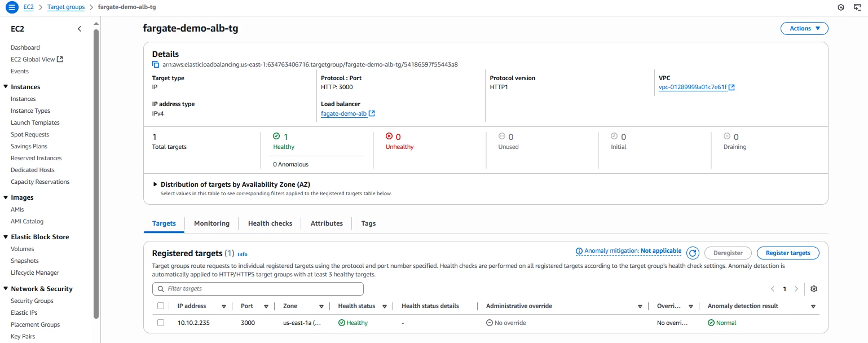Screen dimensions: 868x343
Task: Copy the target group ARN icon
Action: [156, 64]
